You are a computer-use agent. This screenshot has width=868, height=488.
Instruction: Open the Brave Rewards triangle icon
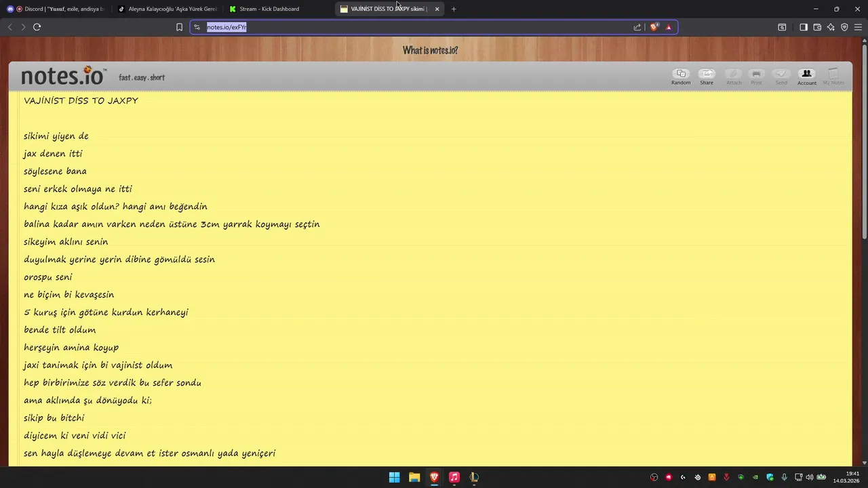click(x=669, y=27)
